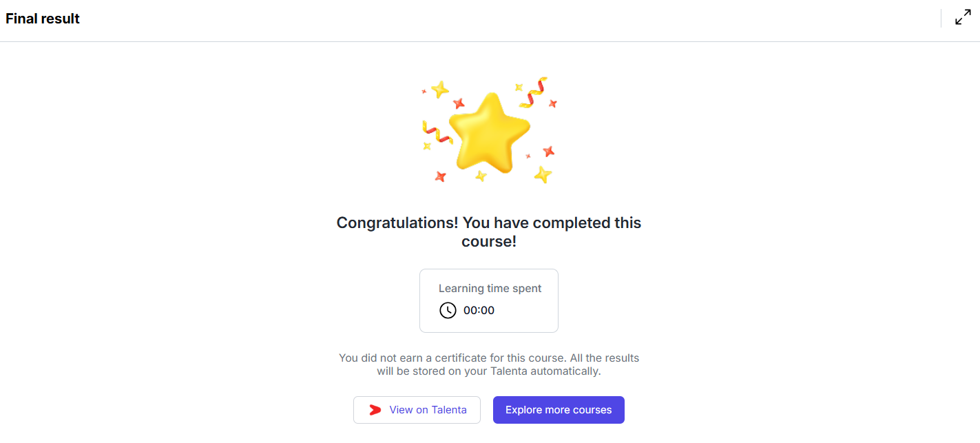Viewport: 980px width, 443px height.
Task: Click the curly ribbon confetti at top-right of star
Action: (533, 92)
